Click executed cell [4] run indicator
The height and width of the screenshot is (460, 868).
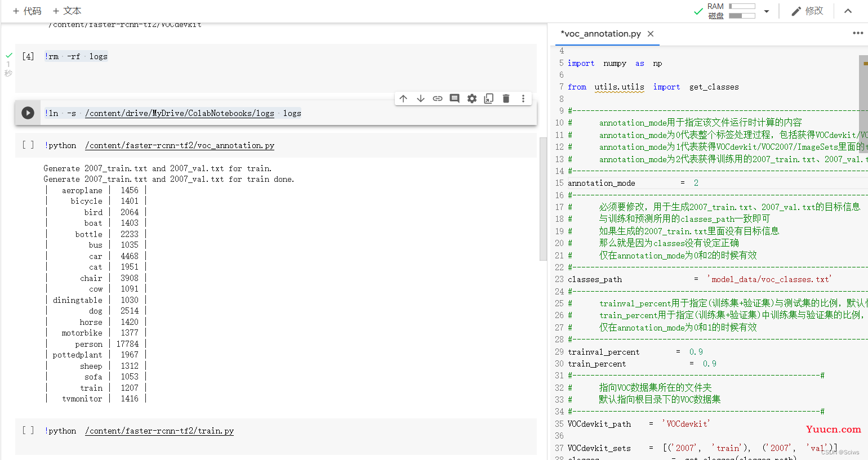pyautogui.click(x=28, y=56)
